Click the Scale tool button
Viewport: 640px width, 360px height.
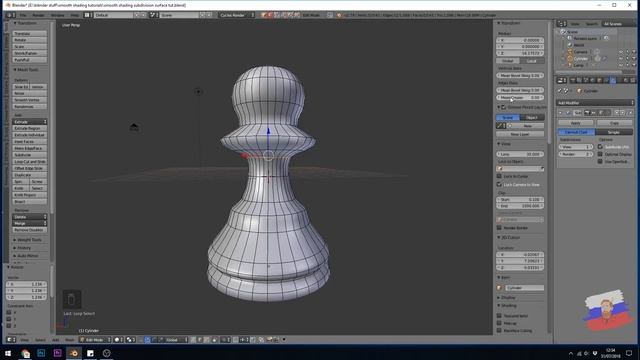[29, 47]
